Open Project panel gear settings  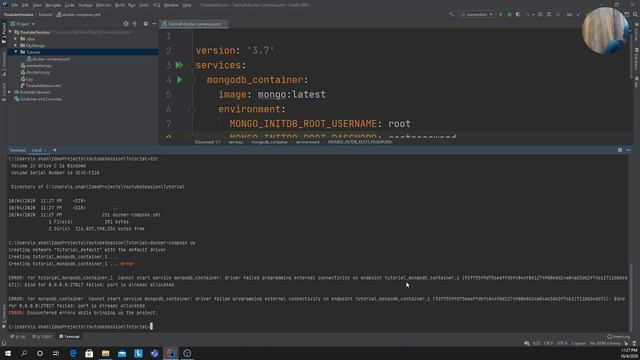pyautogui.click(x=146, y=24)
